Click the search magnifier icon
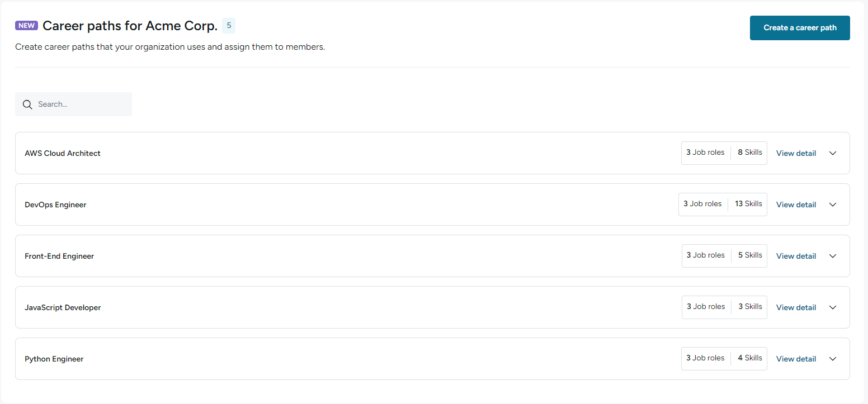The height and width of the screenshot is (404, 868). [x=27, y=104]
